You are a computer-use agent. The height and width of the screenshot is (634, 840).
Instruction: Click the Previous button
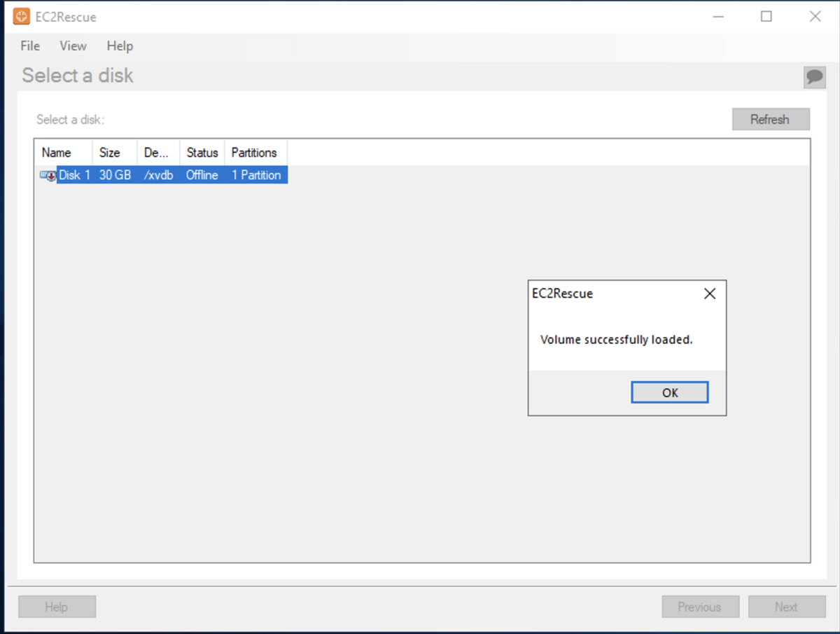(700, 607)
